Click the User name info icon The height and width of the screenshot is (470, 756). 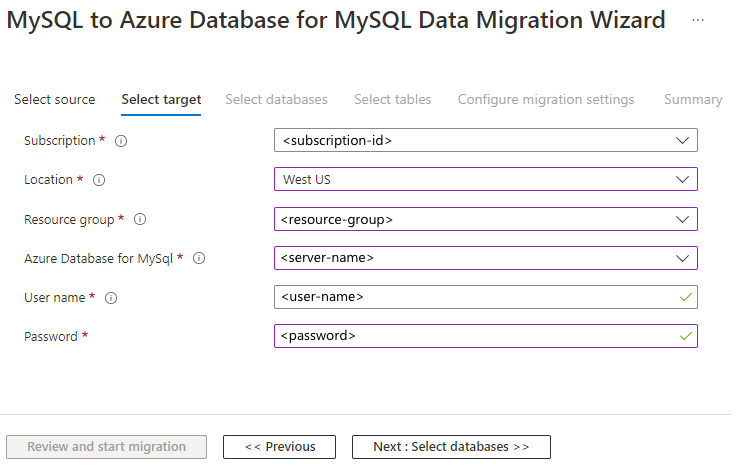click(111, 298)
